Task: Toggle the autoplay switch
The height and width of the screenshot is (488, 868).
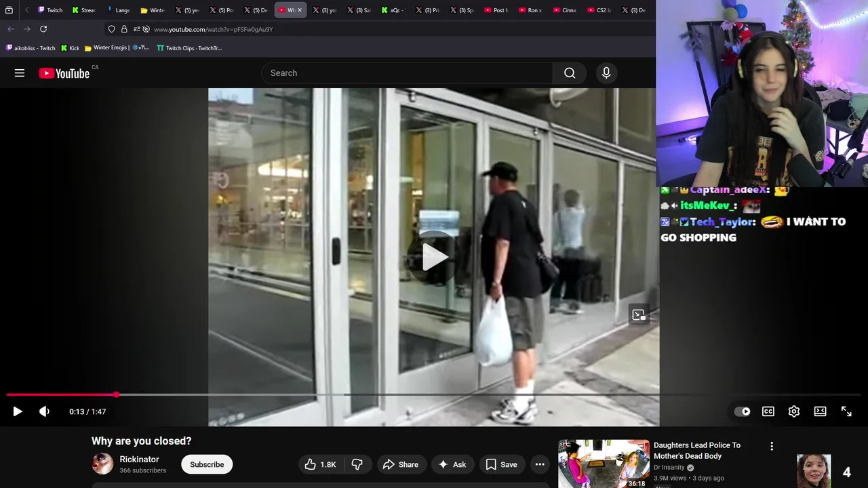Action: tap(743, 411)
